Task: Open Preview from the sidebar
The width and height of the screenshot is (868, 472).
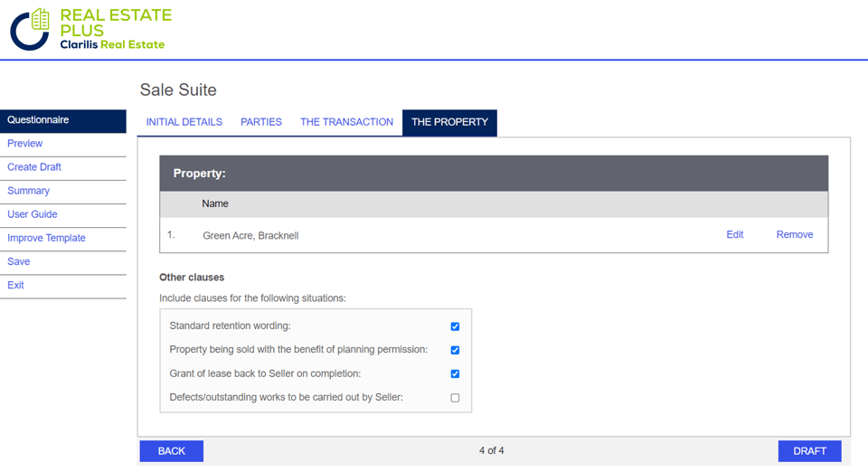Action: [25, 143]
